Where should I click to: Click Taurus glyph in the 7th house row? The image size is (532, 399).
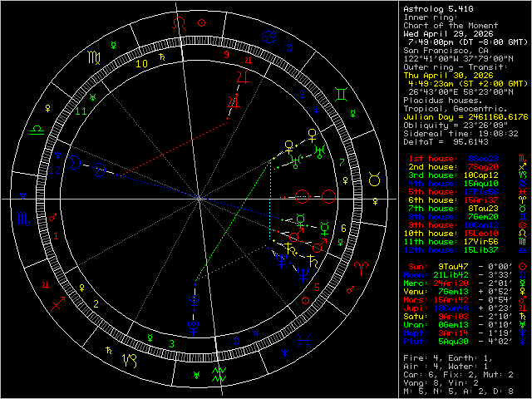[x=523, y=209]
